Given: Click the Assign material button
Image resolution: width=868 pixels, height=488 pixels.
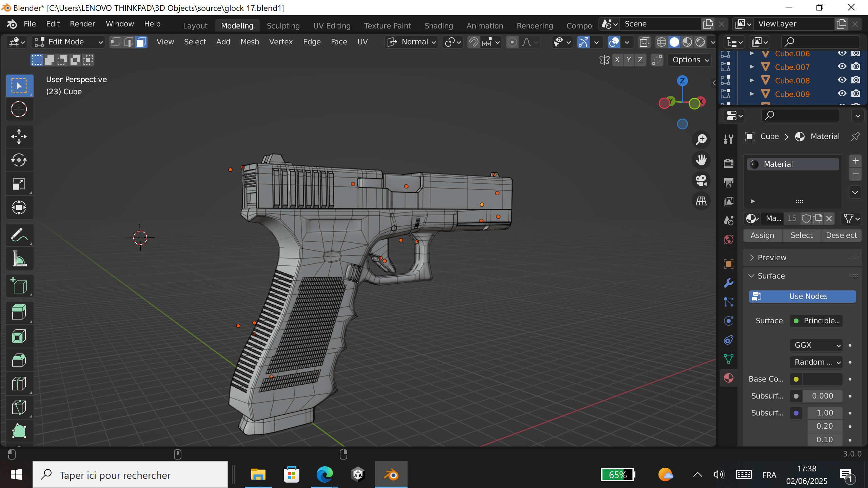Looking at the screenshot, I should (762, 235).
